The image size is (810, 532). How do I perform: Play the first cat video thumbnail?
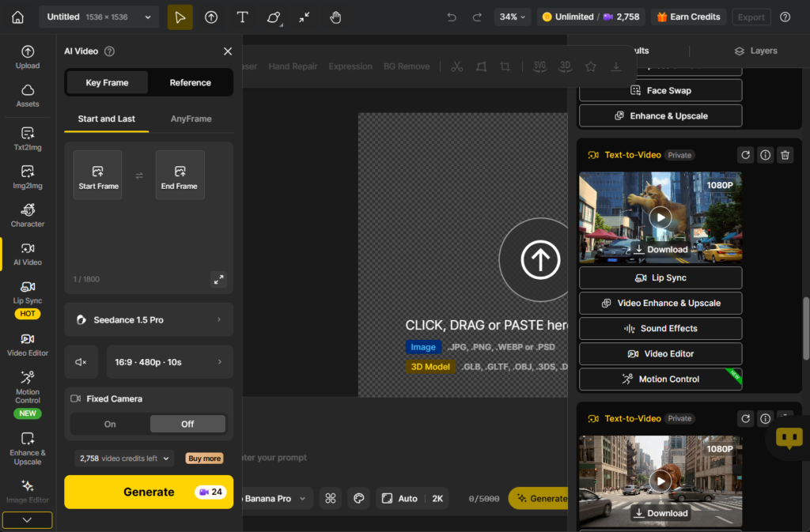click(660, 217)
